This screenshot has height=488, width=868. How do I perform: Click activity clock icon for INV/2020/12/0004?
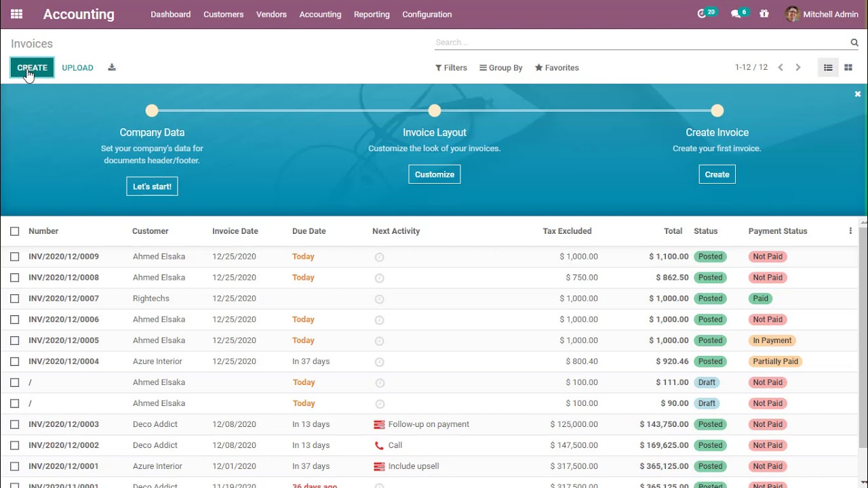(379, 362)
